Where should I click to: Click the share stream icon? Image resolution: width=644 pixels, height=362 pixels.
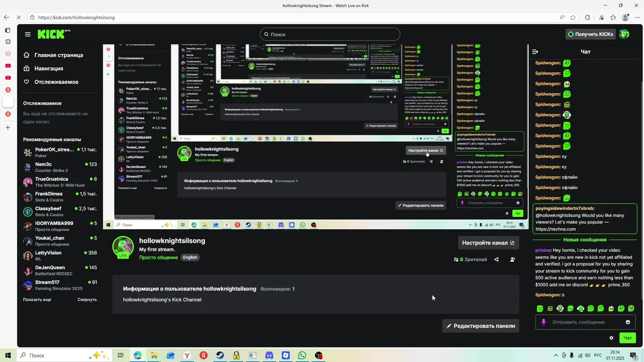[x=497, y=259]
